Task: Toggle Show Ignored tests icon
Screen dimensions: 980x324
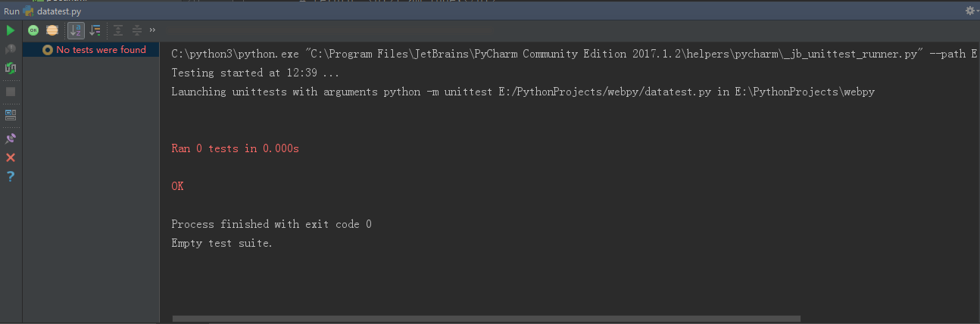Action: 51,30
